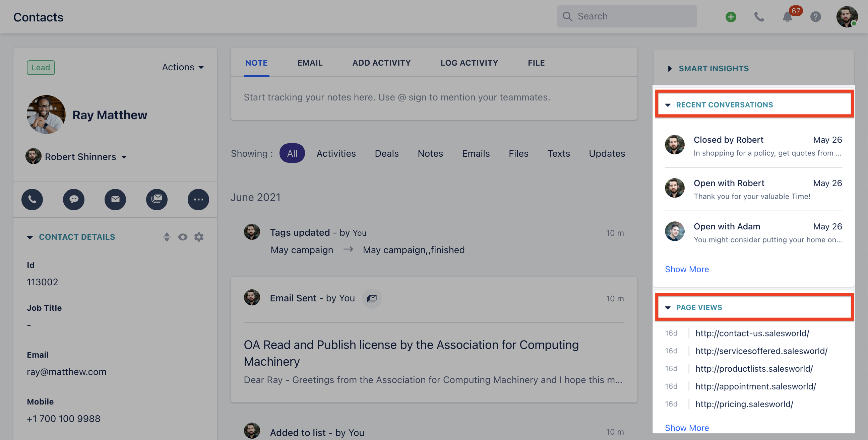
Task: Click the Tags updated entry title
Action: click(x=318, y=233)
